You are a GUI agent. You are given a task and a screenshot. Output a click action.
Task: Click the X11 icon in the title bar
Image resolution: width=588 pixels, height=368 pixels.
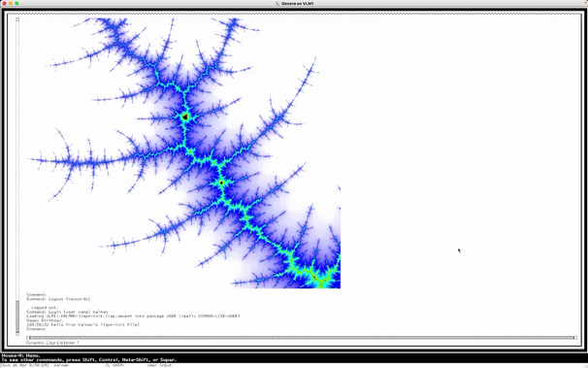click(x=278, y=3)
